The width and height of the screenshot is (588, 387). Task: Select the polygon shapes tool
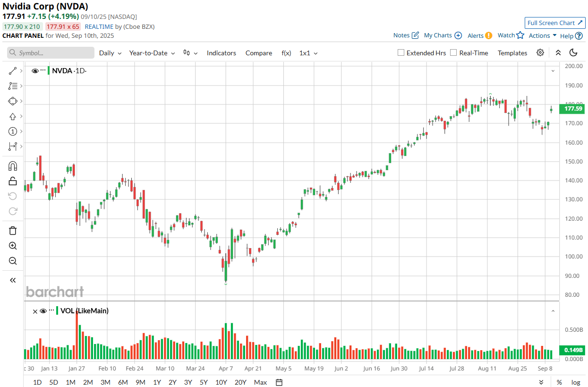[x=13, y=101]
